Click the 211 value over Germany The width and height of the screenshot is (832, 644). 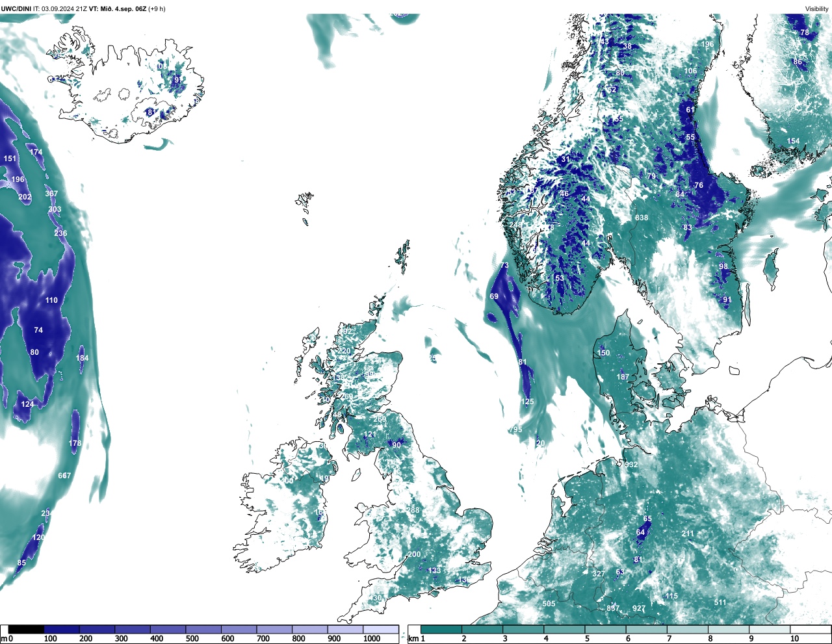tap(688, 534)
